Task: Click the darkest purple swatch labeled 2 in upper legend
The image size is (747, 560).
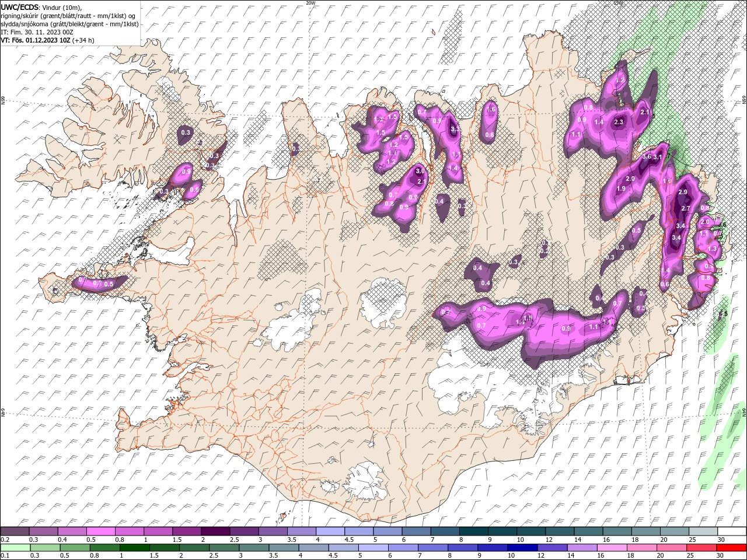Action: click(215, 532)
